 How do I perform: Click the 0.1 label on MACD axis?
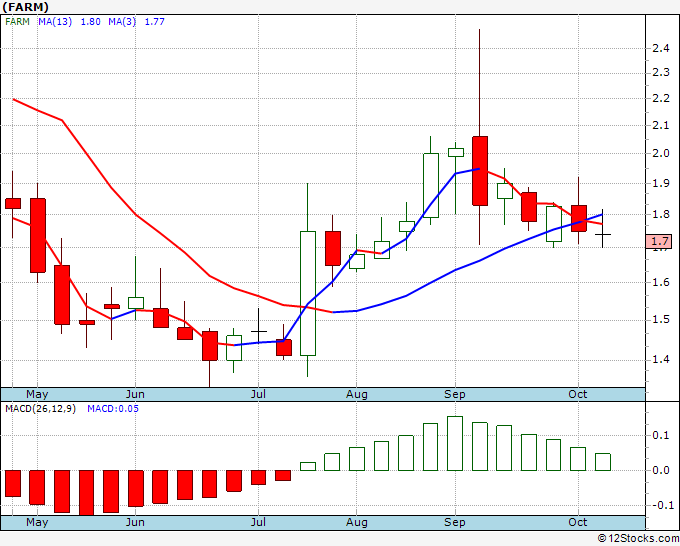pos(661,435)
